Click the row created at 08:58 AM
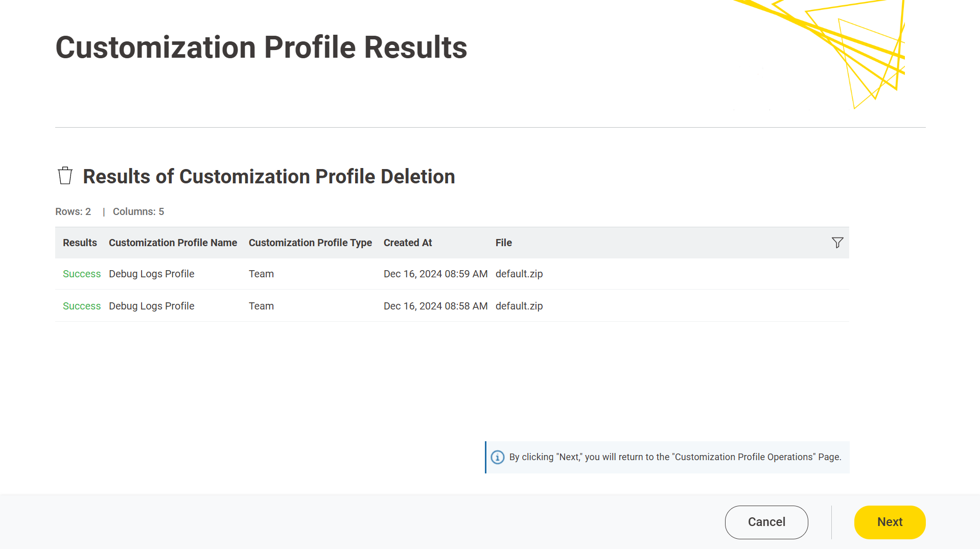 435,306
